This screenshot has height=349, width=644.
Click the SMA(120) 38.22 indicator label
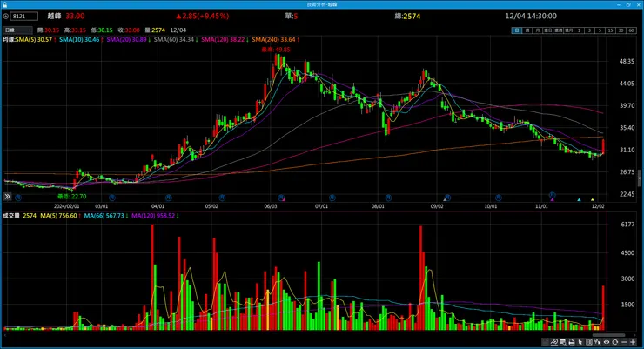click(225, 39)
